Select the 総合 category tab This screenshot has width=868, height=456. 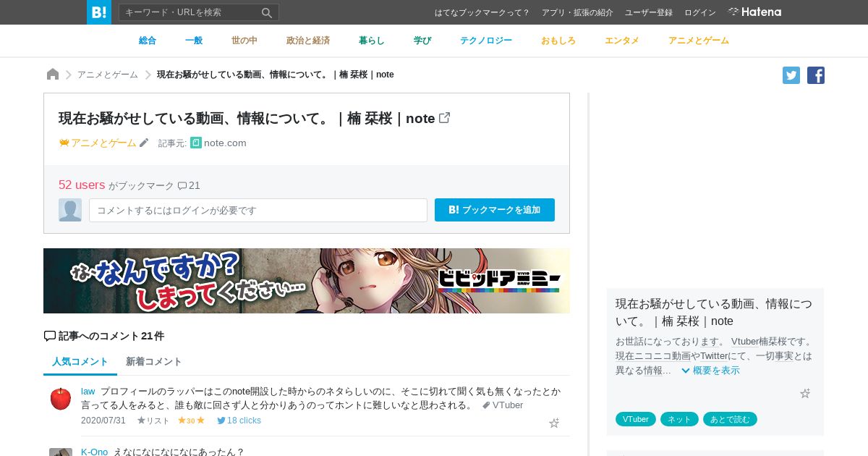148,41
